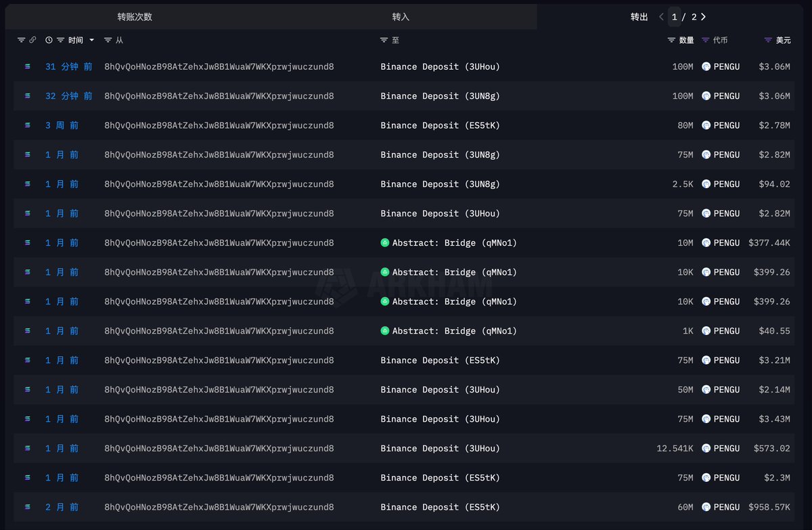812x530 pixels.
Task: Click the $573.02 dollar value
Action: click(x=772, y=448)
